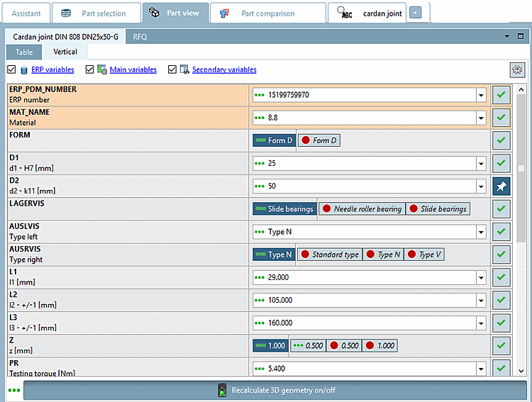532x402 pixels.
Task: Select red 1.000 value for Z
Action: (379, 346)
